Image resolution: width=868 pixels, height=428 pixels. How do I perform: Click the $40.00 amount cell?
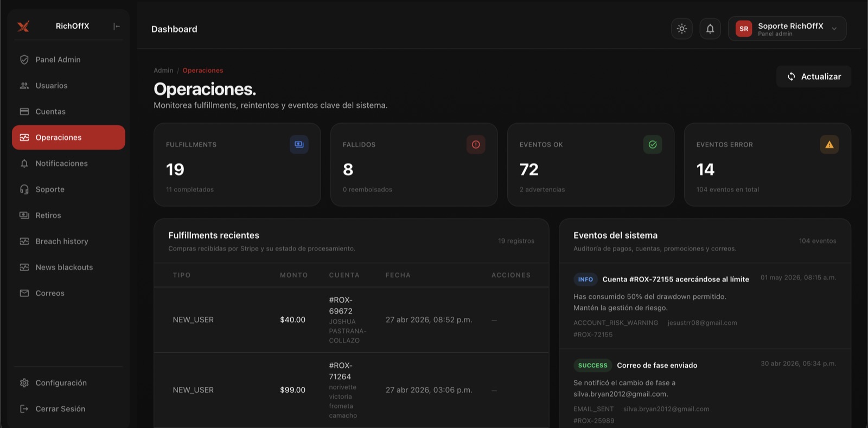pos(293,320)
